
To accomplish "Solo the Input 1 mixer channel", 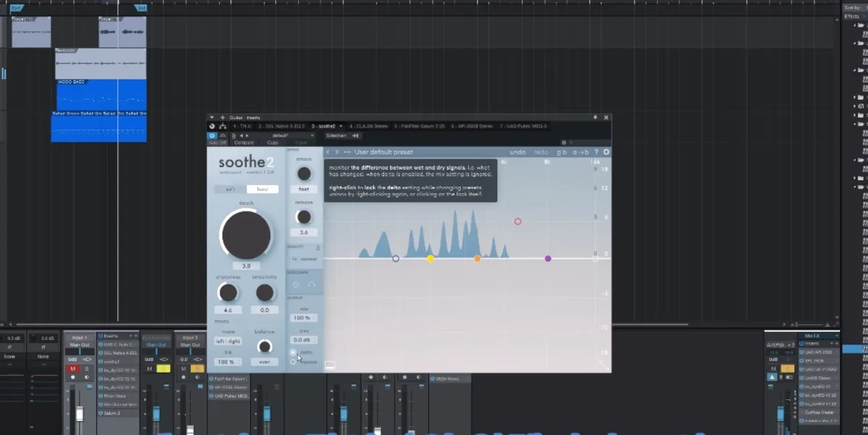I will [87, 368].
